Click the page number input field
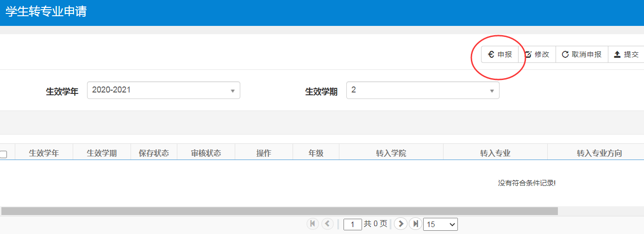 (353, 224)
